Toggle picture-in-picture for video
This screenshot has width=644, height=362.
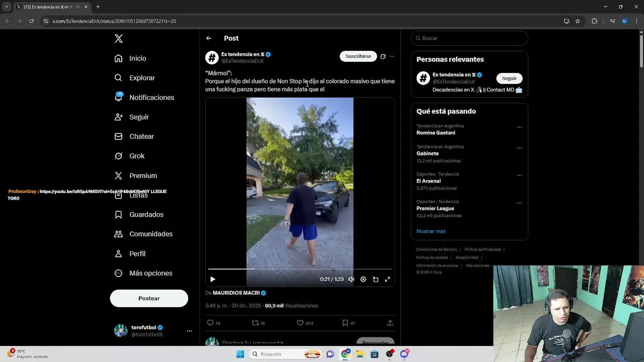(x=375, y=279)
